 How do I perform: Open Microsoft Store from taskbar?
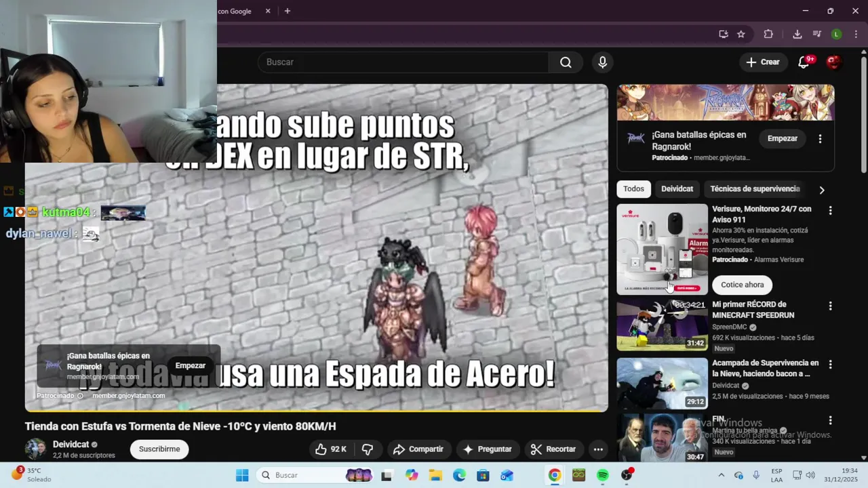(x=483, y=475)
